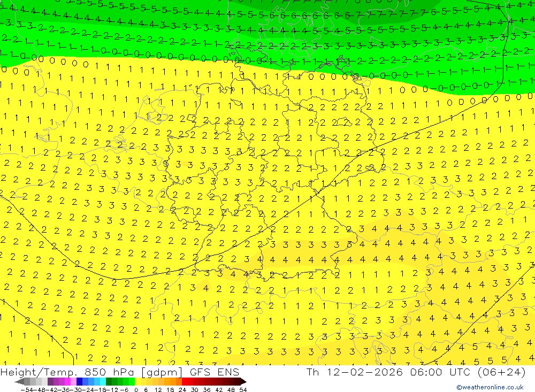The height and width of the screenshot is (392, 535).
Task: Click the bright red swatch above the 24 label
Action: pyautogui.click(x=185, y=381)
